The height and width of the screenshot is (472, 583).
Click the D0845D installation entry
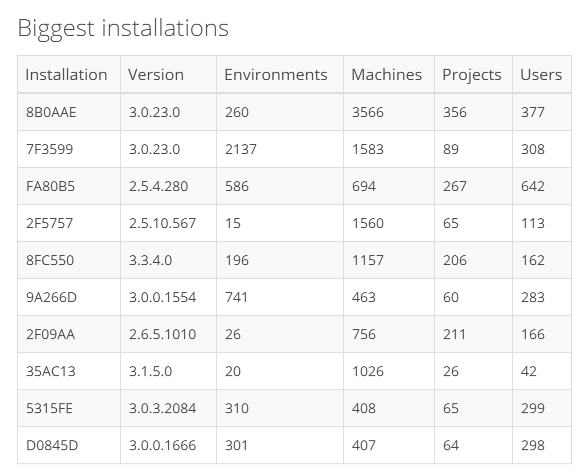(52, 445)
